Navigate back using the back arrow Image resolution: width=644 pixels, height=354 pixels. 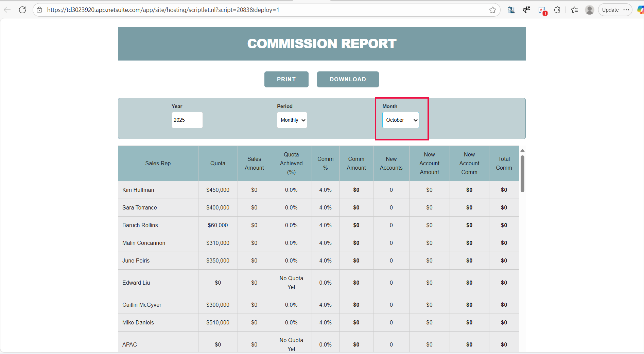click(7, 10)
